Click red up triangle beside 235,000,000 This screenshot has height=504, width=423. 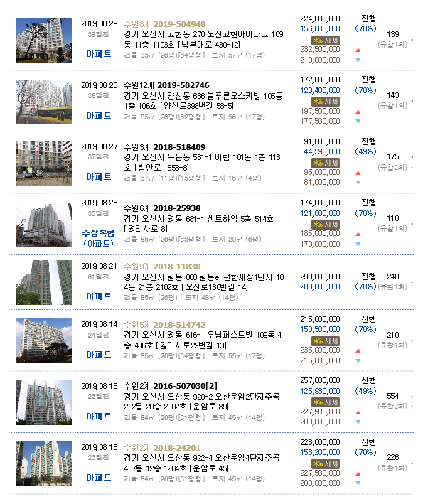pos(358,350)
